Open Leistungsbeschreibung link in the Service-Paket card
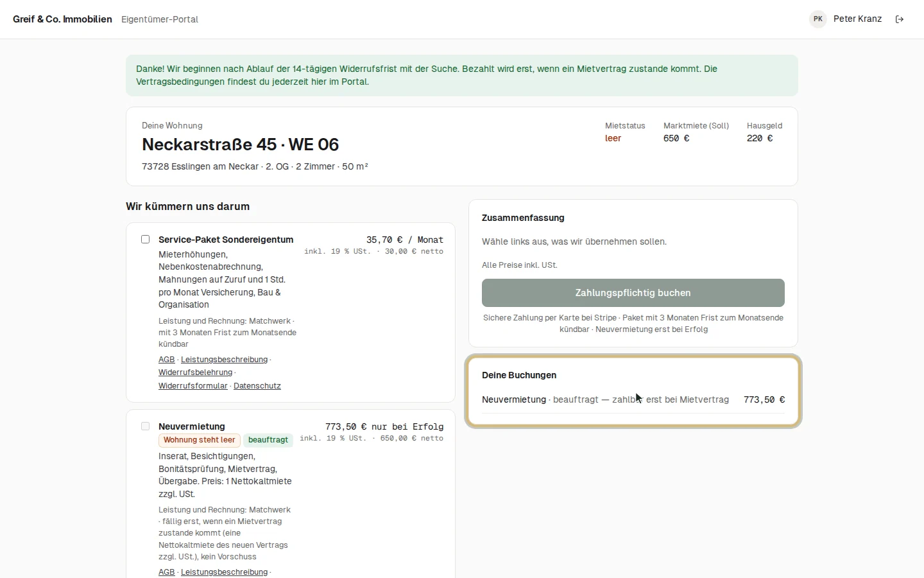This screenshot has height=578, width=924. 225,360
